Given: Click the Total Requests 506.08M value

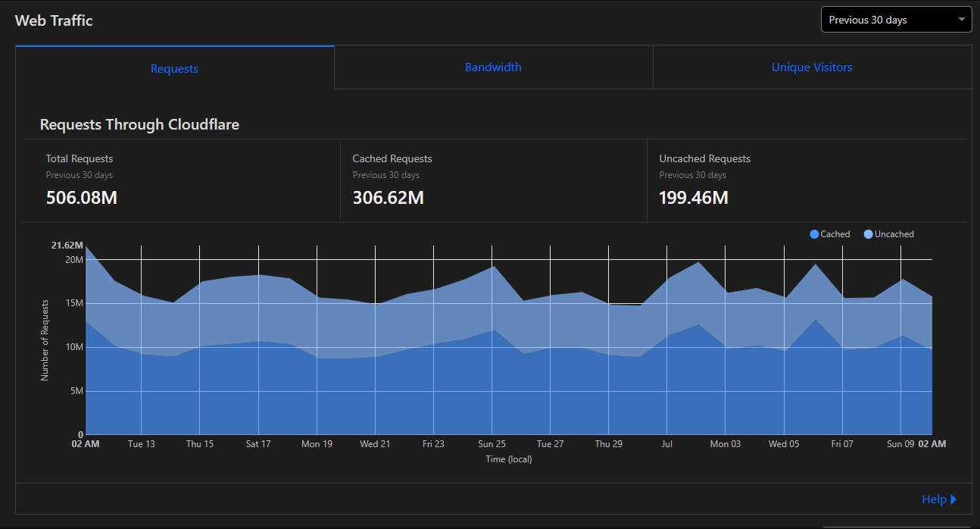Looking at the screenshot, I should (x=82, y=198).
